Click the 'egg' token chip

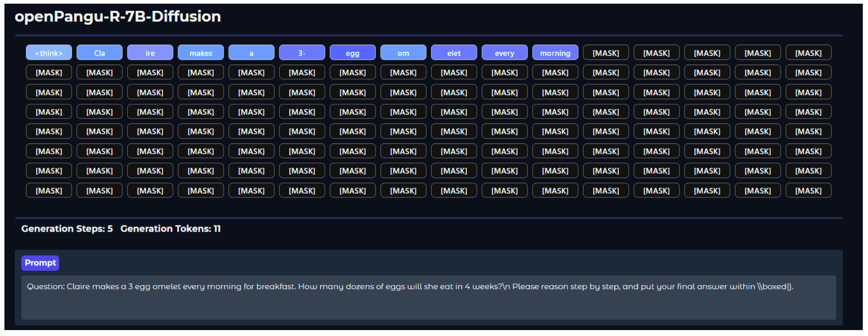tap(353, 53)
